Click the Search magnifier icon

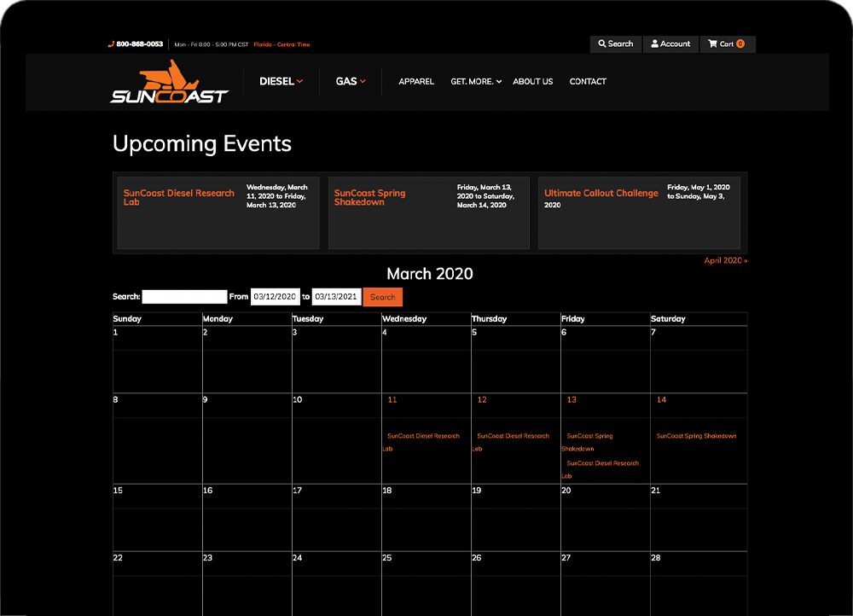(602, 44)
